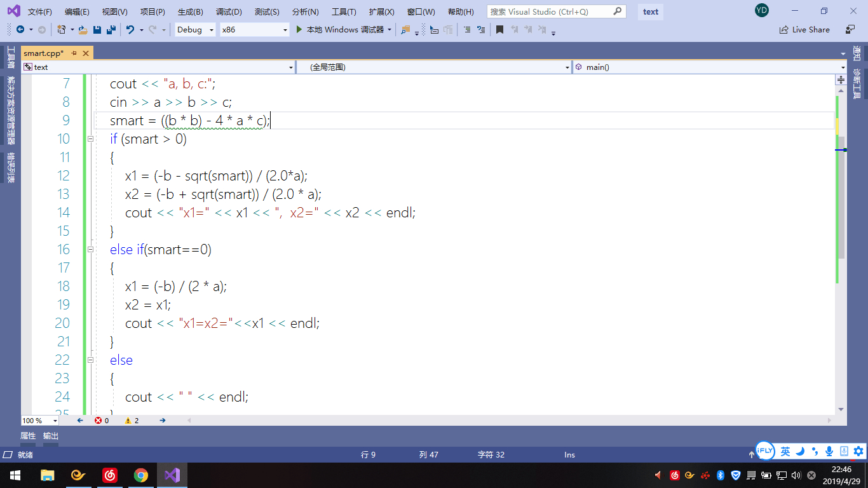This screenshot has width=868, height=488.
Task: Expand the debugger target dropdown arrow
Action: (390, 29)
